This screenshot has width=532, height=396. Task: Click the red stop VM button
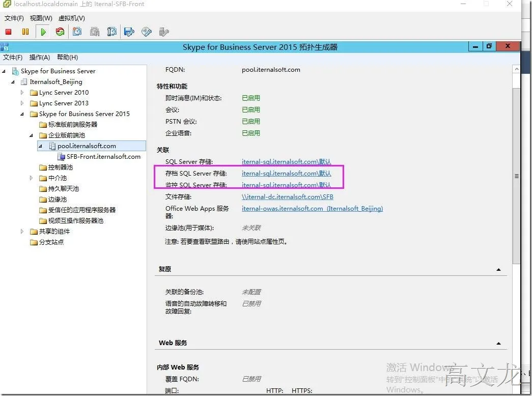9,32
